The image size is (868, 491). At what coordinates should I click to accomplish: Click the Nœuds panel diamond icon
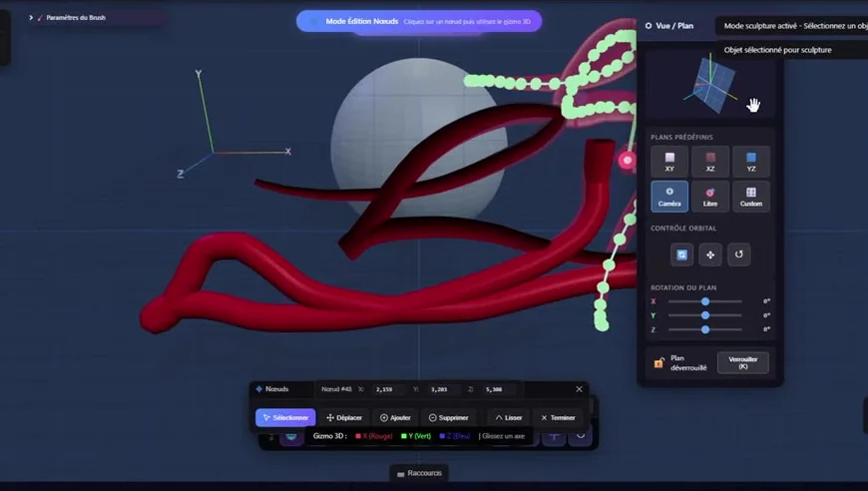[x=259, y=389]
